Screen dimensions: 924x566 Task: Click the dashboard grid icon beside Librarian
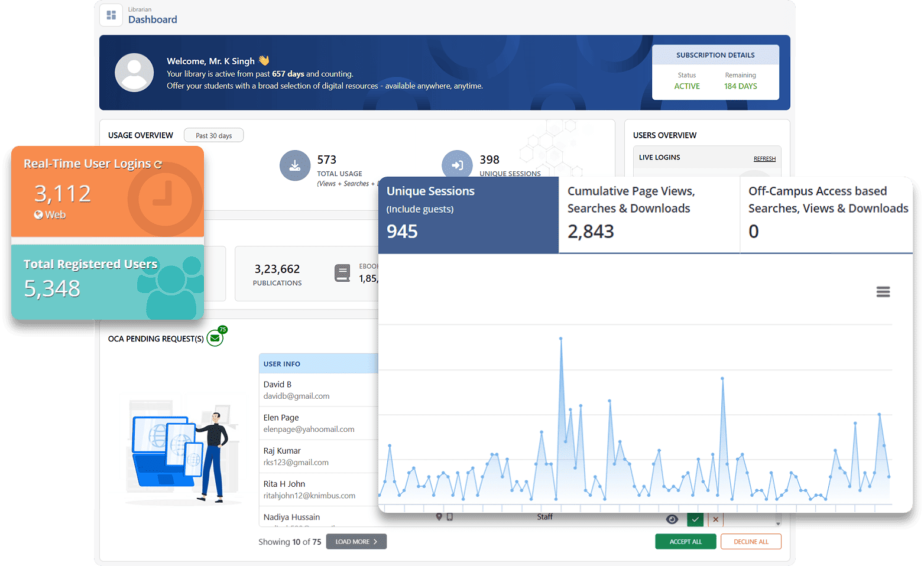coord(111,15)
